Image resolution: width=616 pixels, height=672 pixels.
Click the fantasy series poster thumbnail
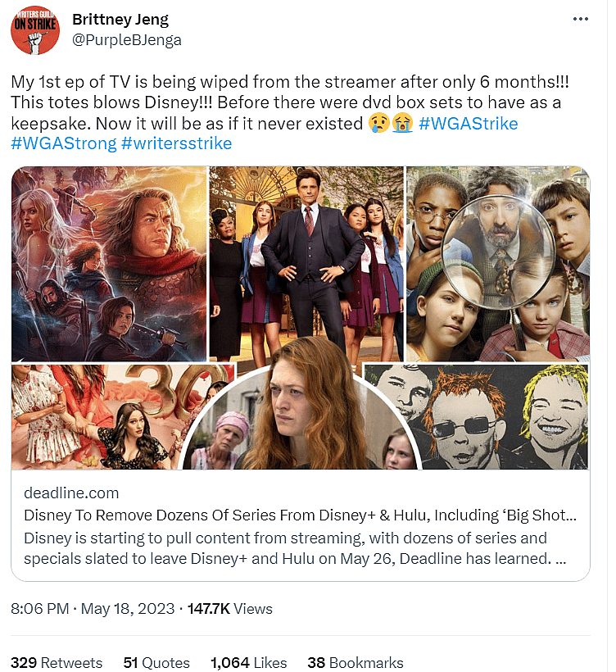(x=109, y=262)
